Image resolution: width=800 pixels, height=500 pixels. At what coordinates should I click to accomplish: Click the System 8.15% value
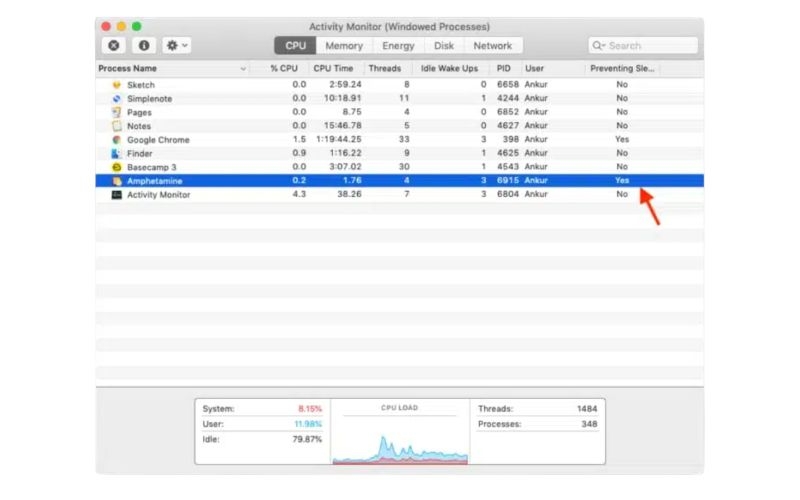pyautogui.click(x=310, y=409)
